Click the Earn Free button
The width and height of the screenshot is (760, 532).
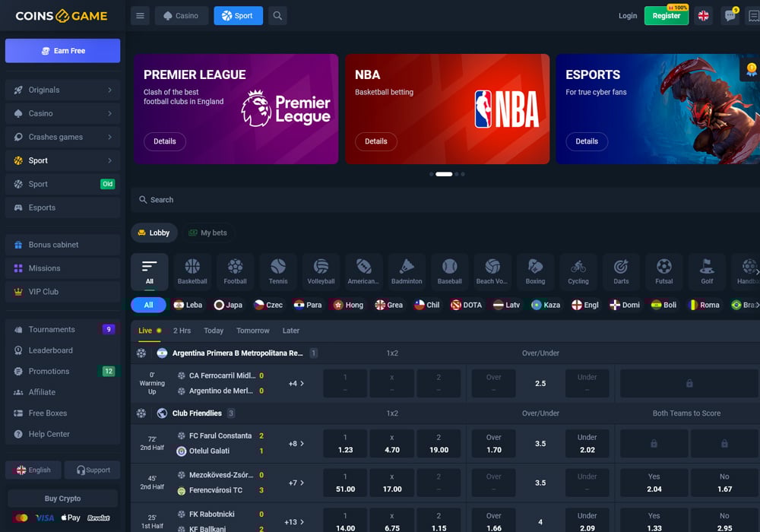point(62,51)
